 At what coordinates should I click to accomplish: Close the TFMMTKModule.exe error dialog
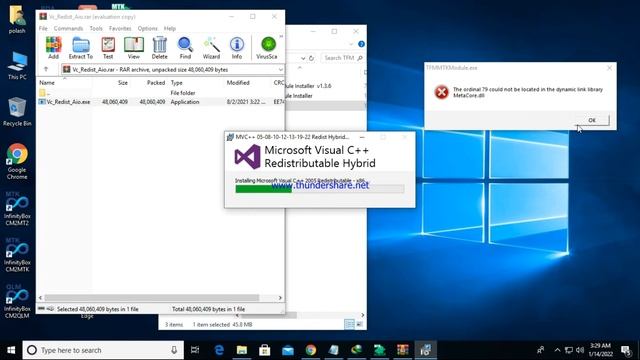(609, 68)
